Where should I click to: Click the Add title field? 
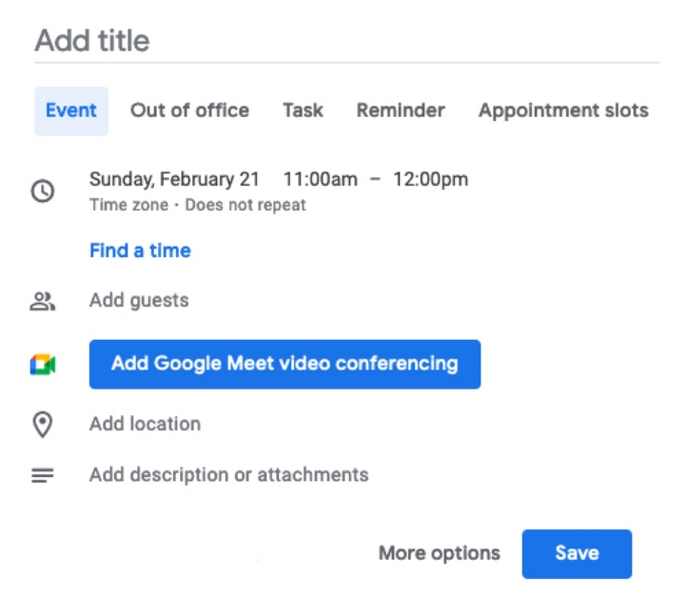click(346, 40)
